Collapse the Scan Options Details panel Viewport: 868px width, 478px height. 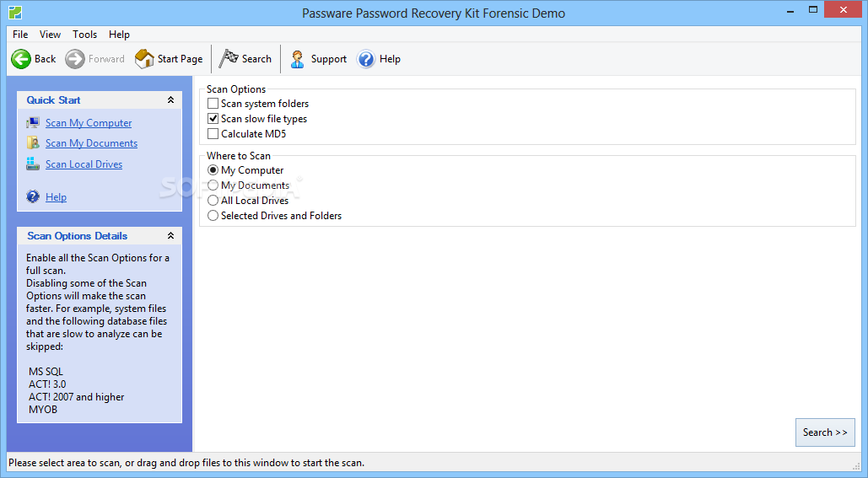pos(170,236)
